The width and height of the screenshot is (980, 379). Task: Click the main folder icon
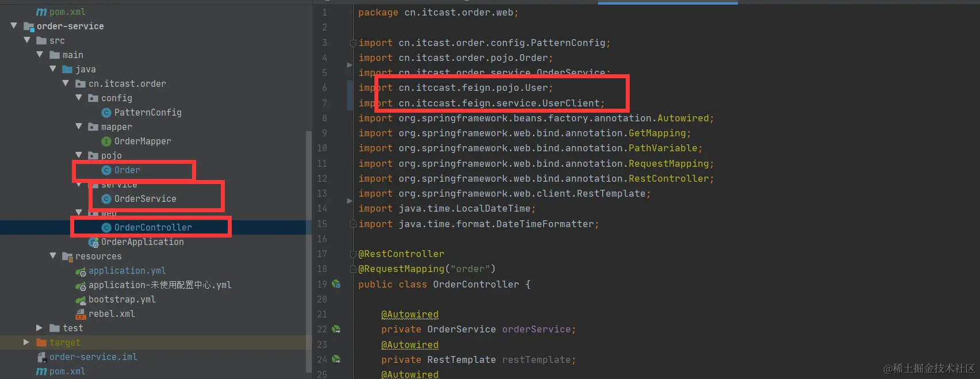[55, 55]
